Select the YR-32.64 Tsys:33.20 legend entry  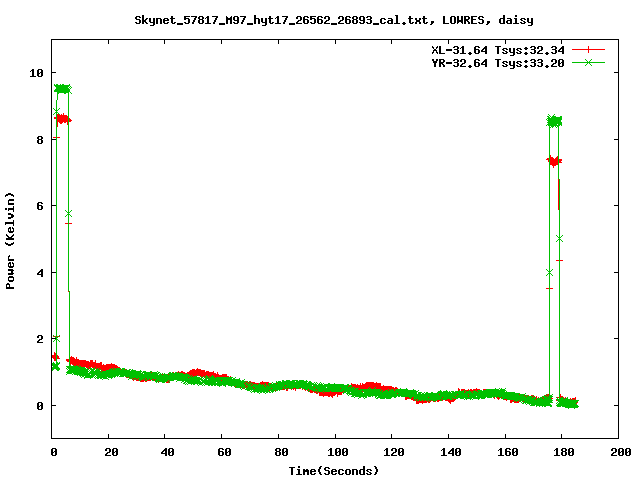(x=498, y=63)
